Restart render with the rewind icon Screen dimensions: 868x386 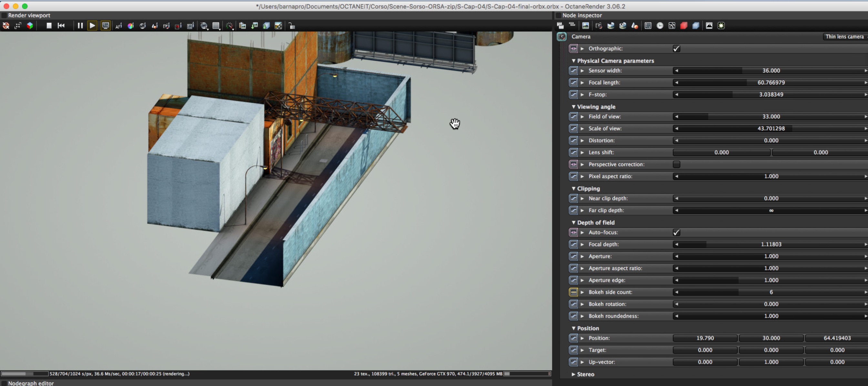coord(61,26)
